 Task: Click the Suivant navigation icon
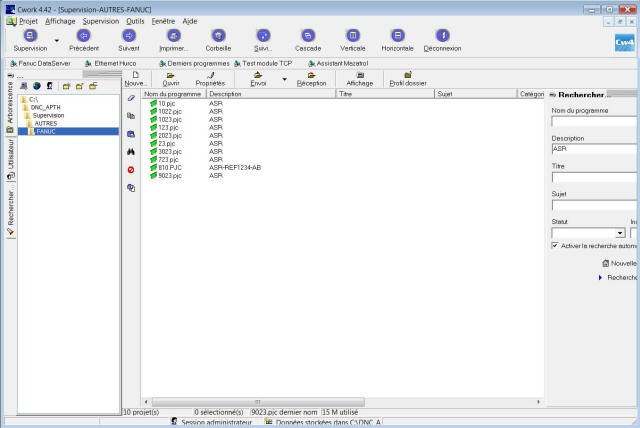pyautogui.click(x=129, y=35)
